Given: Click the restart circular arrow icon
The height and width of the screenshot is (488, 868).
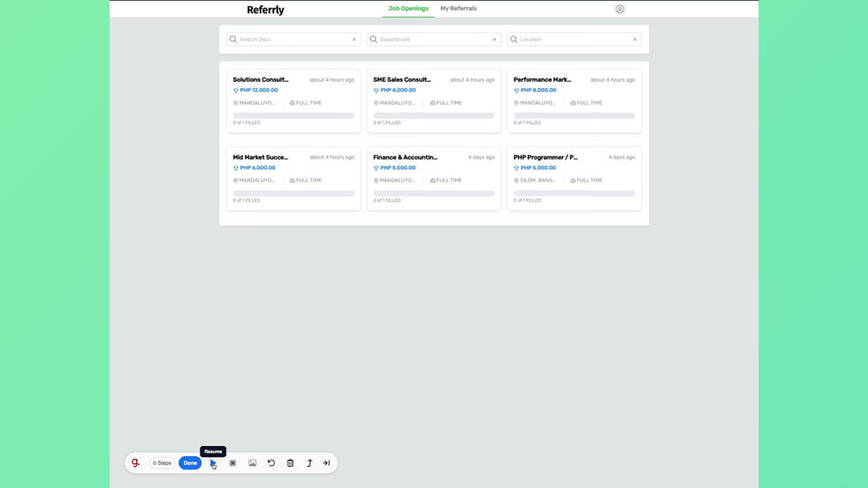Looking at the screenshot, I should pos(272,463).
